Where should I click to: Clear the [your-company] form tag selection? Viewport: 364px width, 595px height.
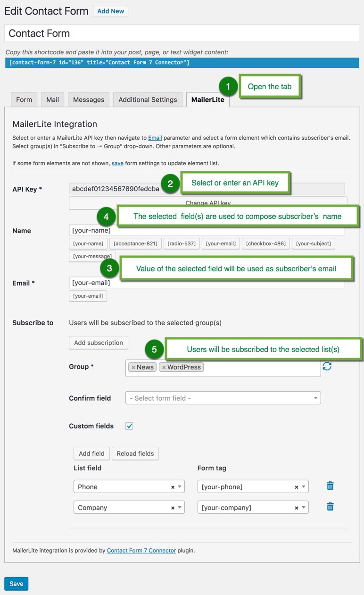click(297, 508)
